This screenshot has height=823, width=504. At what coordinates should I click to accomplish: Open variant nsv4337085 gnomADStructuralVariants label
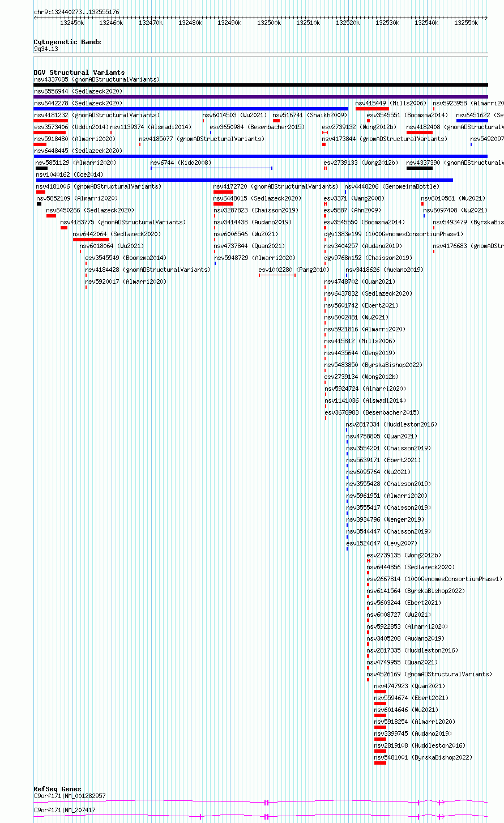tap(96, 79)
